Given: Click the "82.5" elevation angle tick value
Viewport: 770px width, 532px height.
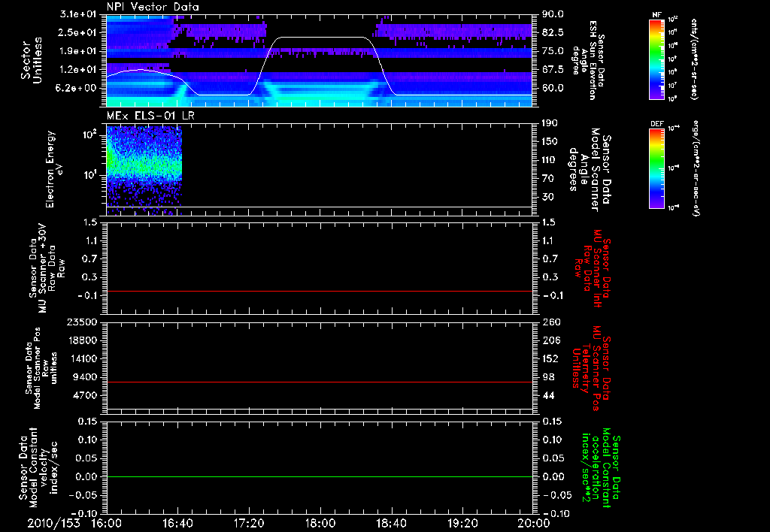Looking at the screenshot, I should coord(553,32).
